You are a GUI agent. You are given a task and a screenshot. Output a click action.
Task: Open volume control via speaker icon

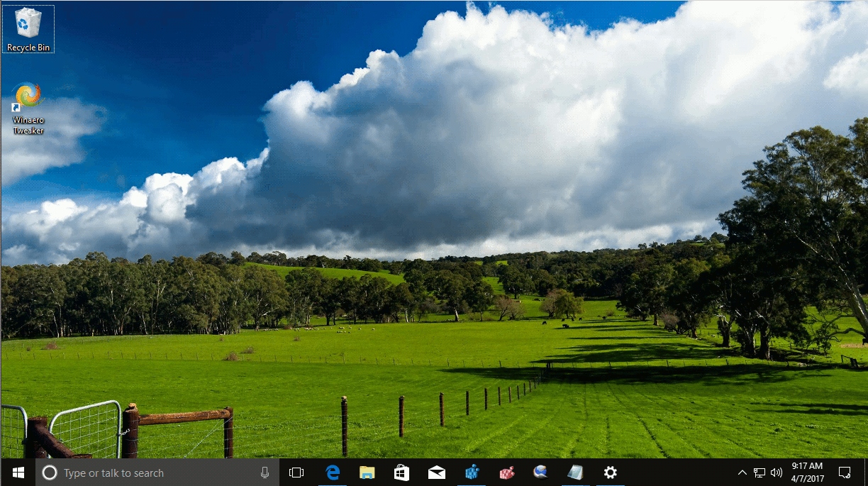(x=777, y=472)
